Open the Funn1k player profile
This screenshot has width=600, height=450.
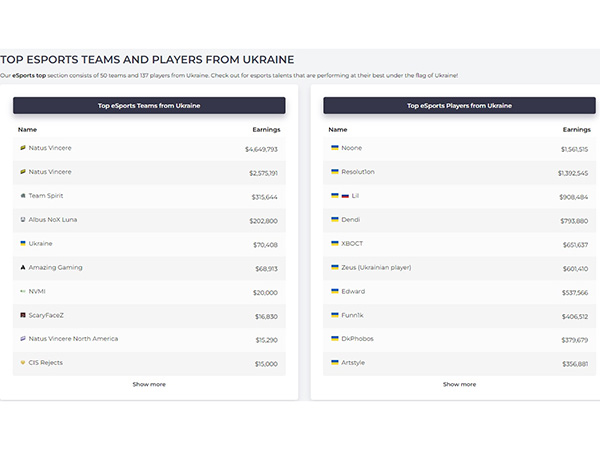tap(352, 315)
